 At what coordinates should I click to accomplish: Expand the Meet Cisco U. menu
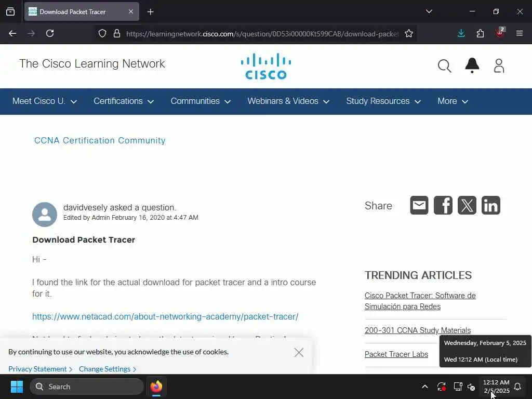coord(45,101)
